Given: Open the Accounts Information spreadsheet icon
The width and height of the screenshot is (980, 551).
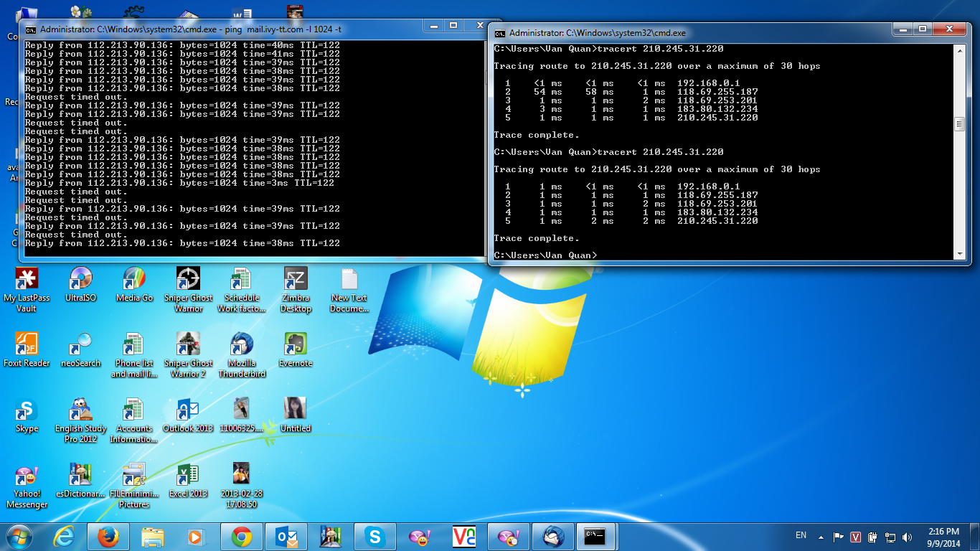Looking at the screenshot, I should (x=134, y=420).
